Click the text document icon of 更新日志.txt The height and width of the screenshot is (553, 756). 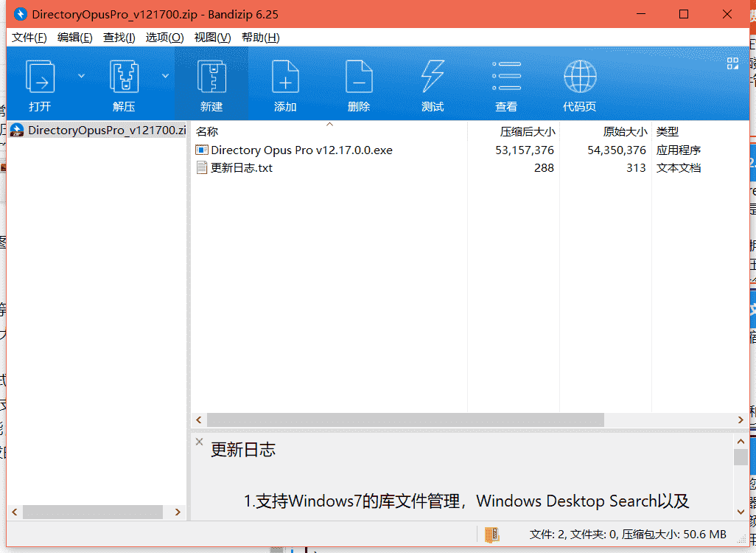(202, 168)
